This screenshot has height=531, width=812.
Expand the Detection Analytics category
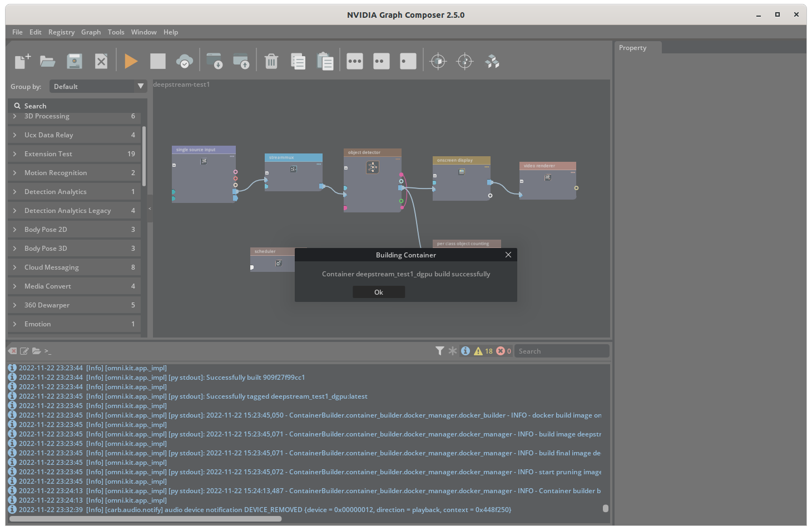pyautogui.click(x=74, y=192)
